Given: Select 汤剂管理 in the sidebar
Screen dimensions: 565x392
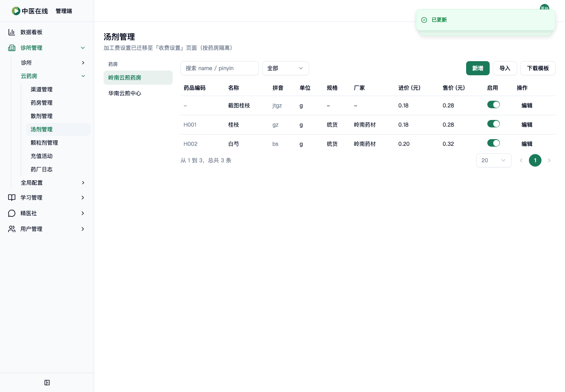Looking at the screenshot, I should pyautogui.click(x=58, y=129).
